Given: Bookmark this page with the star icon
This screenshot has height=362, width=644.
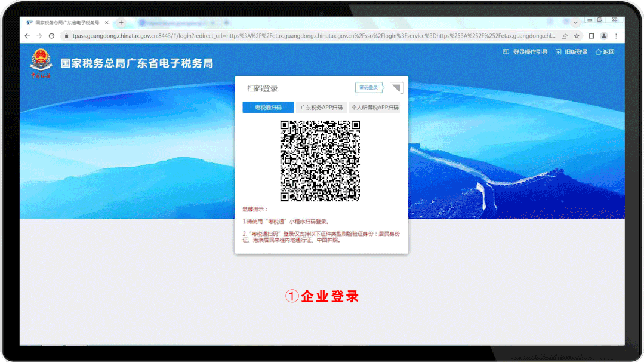Looking at the screenshot, I should (x=577, y=36).
